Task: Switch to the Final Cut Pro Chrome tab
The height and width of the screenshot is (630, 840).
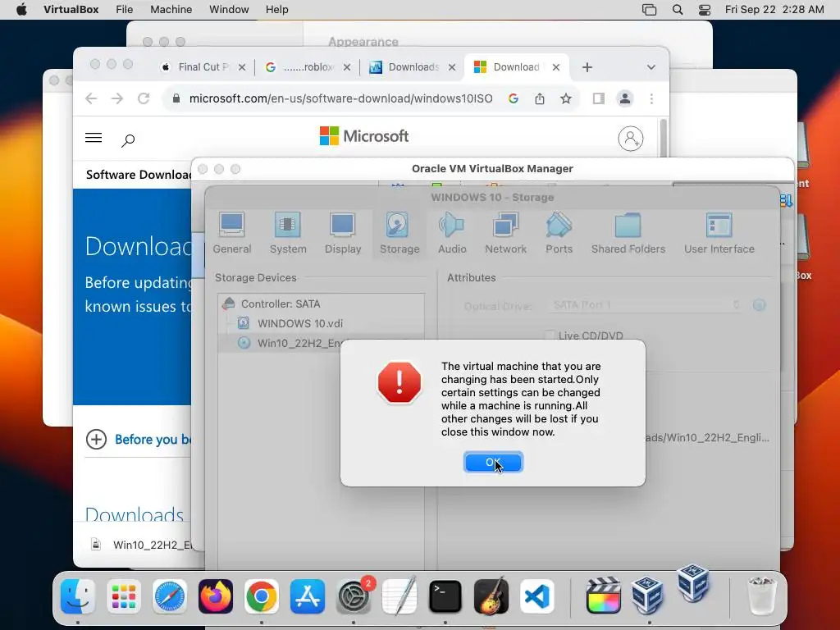Action: coord(203,67)
